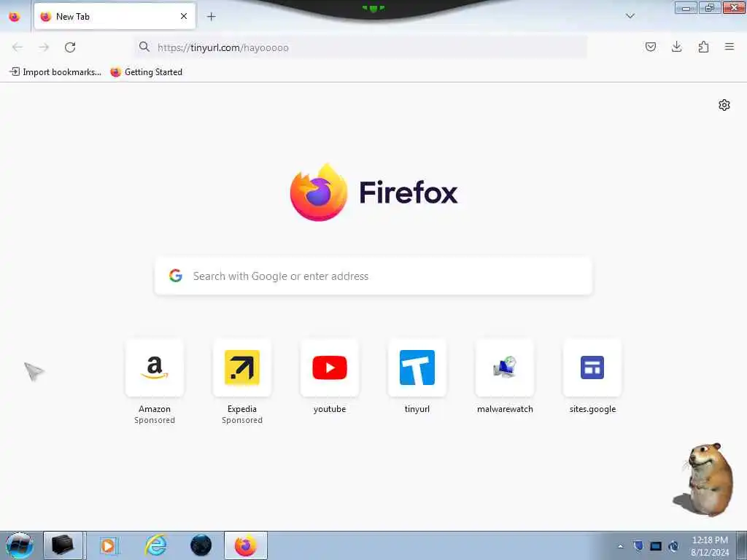Click the Firefox View icon left of tabs
This screenshot has height=560, width=747.
pyautogui.click(x=15, y=17)
